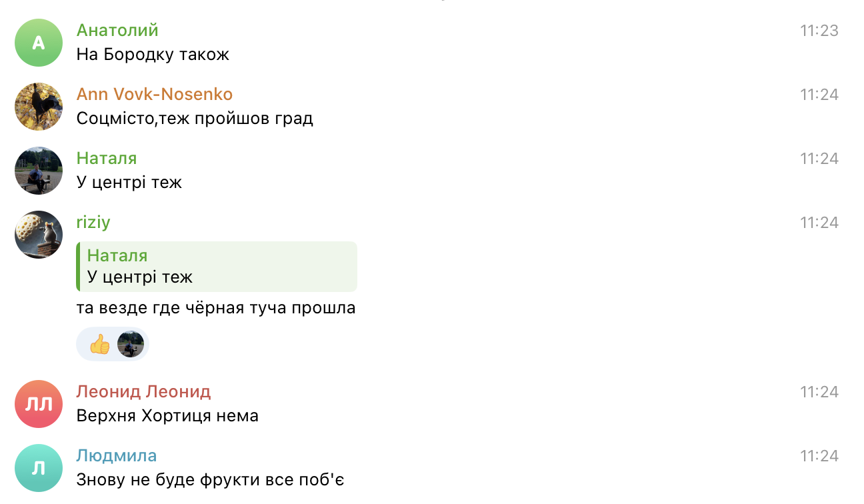Open sender name Анатолий

tap(117, 30)
